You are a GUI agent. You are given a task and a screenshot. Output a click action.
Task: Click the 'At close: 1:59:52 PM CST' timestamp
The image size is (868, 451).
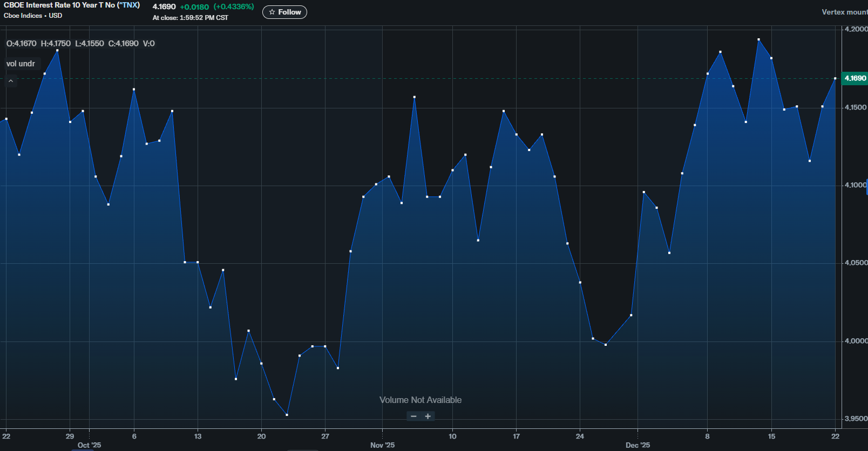[x=190, y=18]
